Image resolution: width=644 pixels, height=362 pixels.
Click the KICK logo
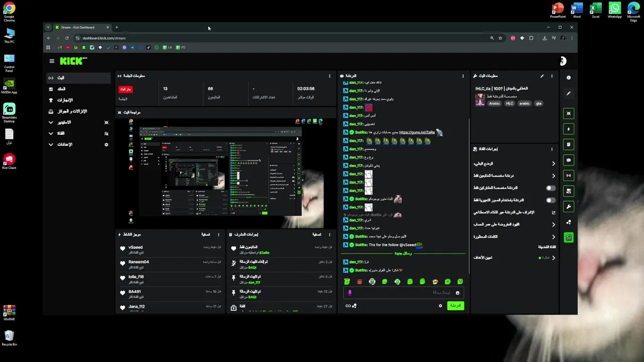pyautogui.click(x=73, y=61)
